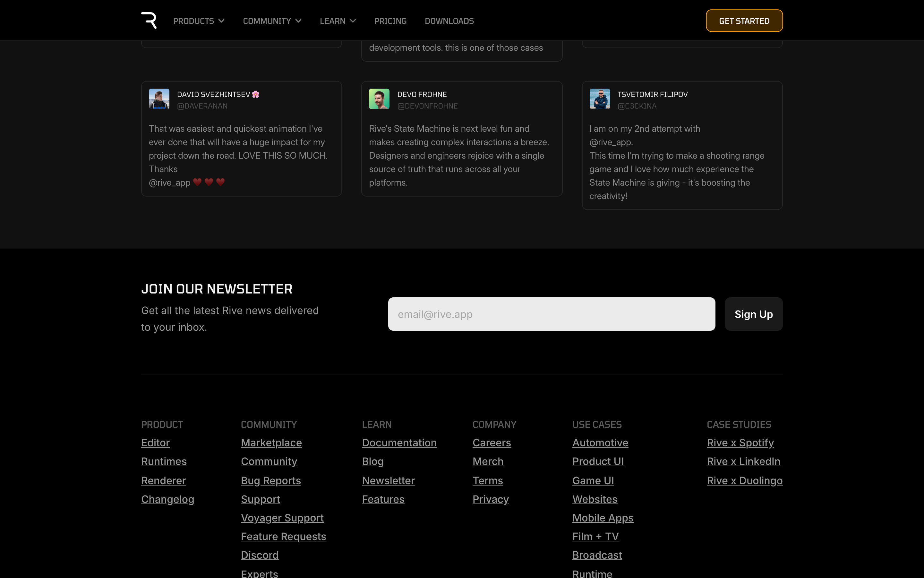Open the Runtimes footer link
924x578 pixels.
[x=164, y=461]
